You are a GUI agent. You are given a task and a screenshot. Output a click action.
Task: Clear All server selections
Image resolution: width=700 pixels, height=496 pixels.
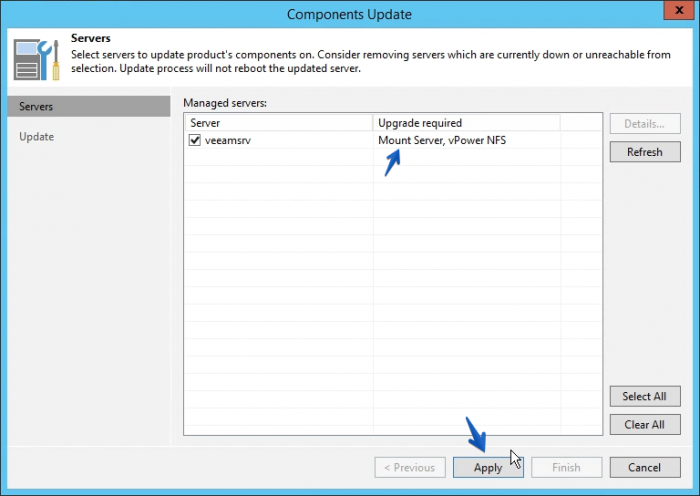[645, 425]
